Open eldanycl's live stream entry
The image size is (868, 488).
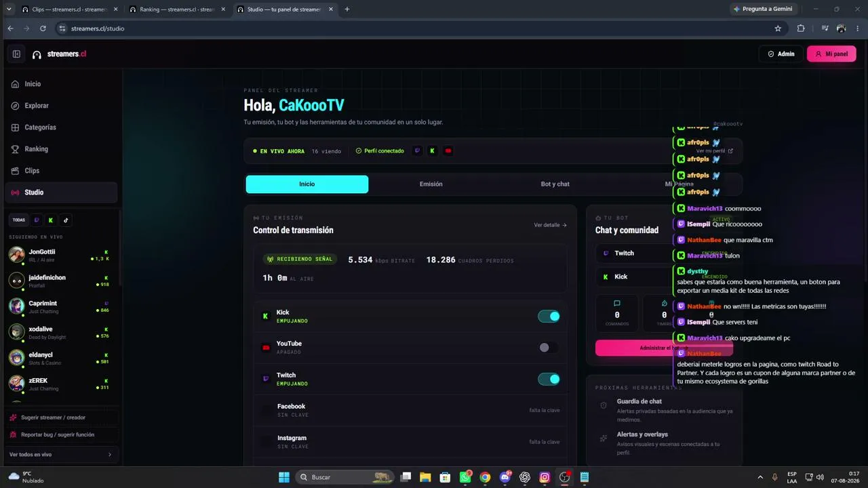click(x=61, y=358)
